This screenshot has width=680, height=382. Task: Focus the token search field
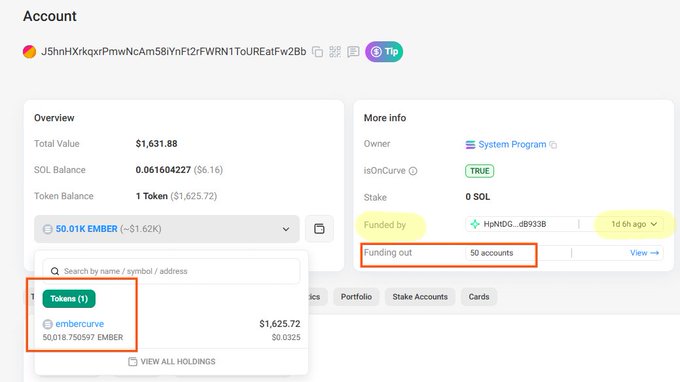tap(171, 271)
